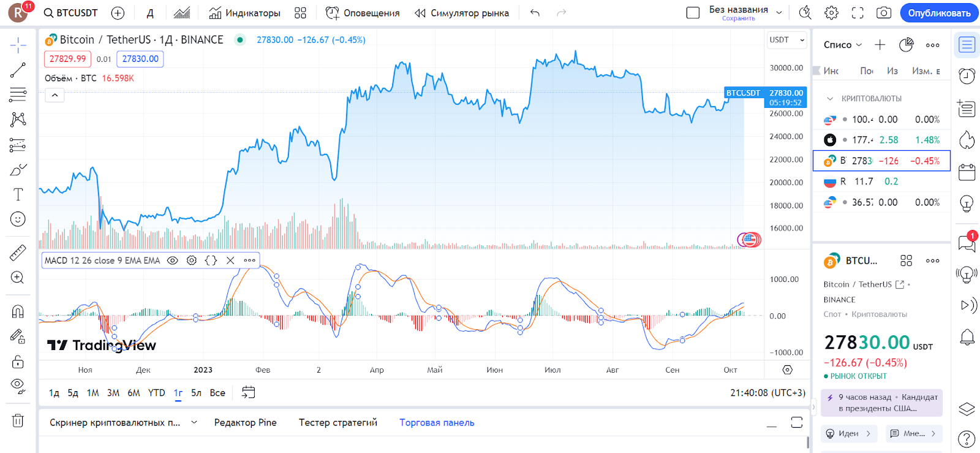Open chats panel with notification badge

tap(967, 243)
